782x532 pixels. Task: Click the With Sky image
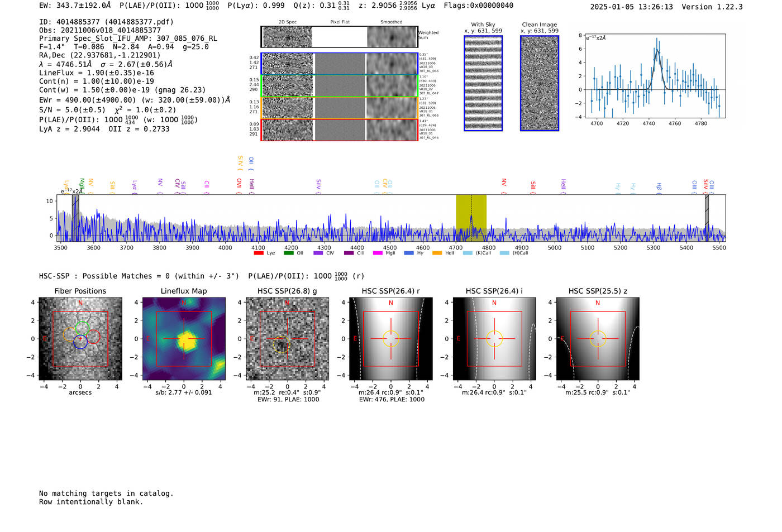483,83
